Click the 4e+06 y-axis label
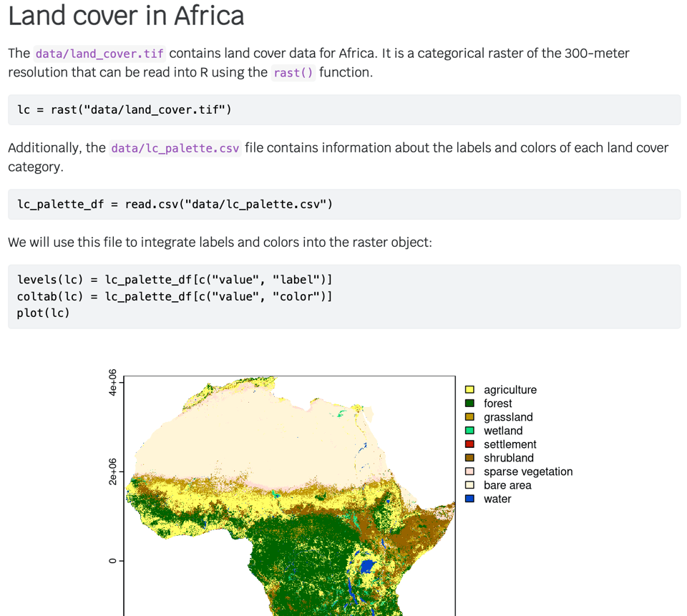The height and width of the screenshot is (616, 687). [x=112, y=383]
